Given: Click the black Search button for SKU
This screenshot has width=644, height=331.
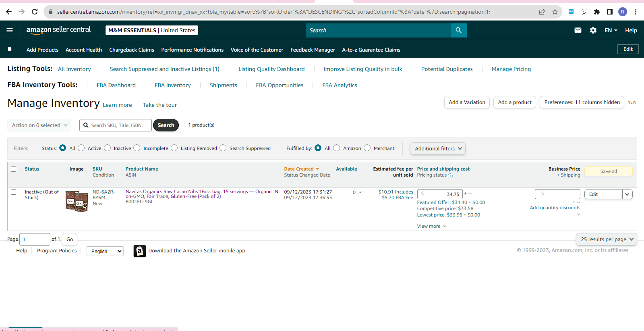Looking at the screenshot, I should pos(166,125).
